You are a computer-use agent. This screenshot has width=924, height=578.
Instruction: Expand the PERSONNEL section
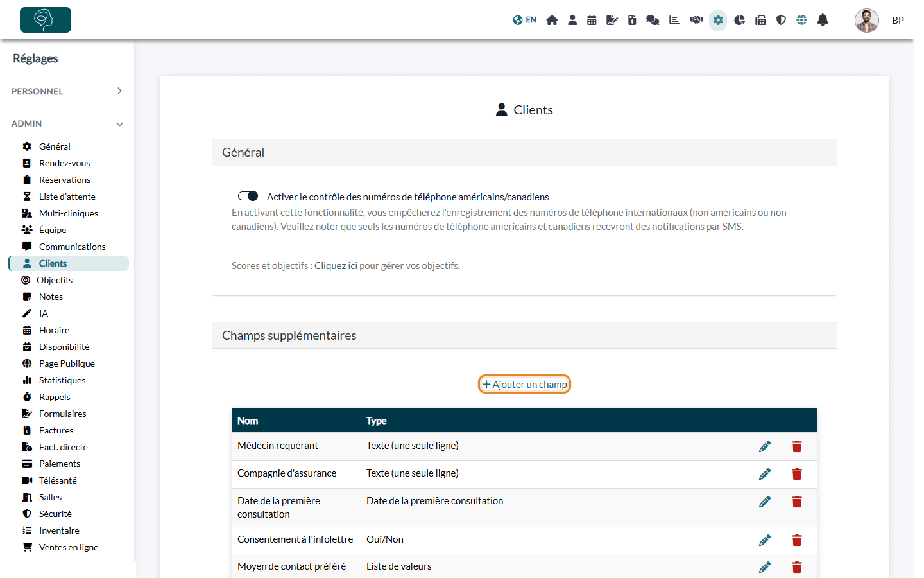pyautogui.click(x=67, y=91)
